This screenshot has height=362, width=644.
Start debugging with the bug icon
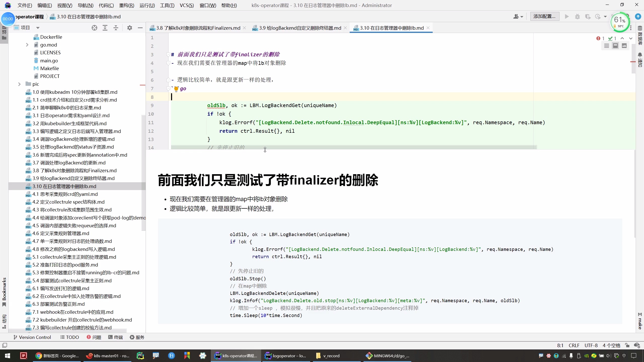tap(577, 16)
